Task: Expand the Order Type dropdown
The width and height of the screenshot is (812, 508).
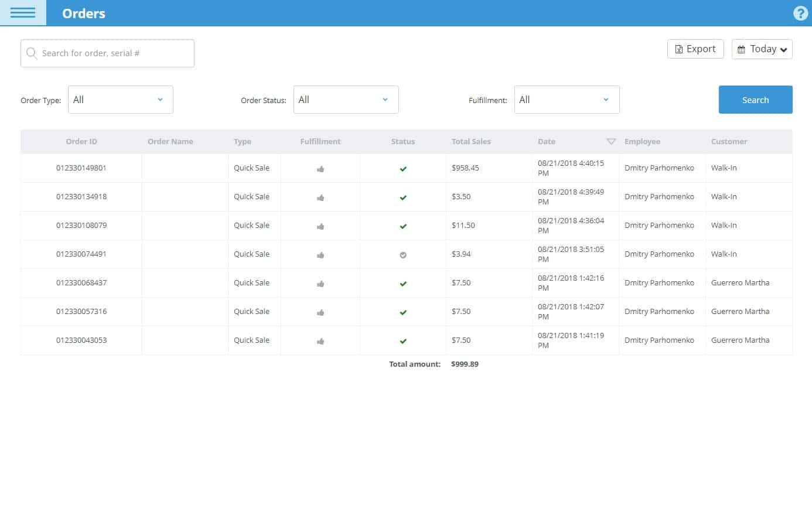Action: click(x=121, y=100)
